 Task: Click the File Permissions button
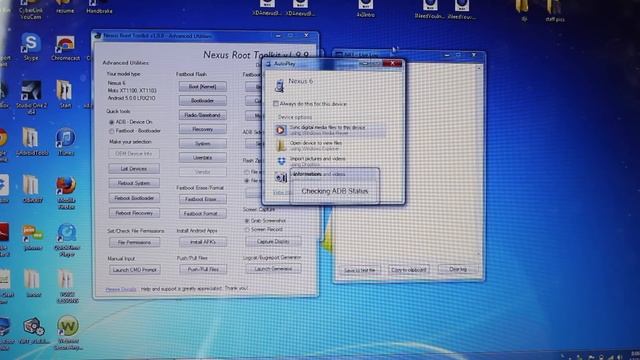(x=134, y=242)
